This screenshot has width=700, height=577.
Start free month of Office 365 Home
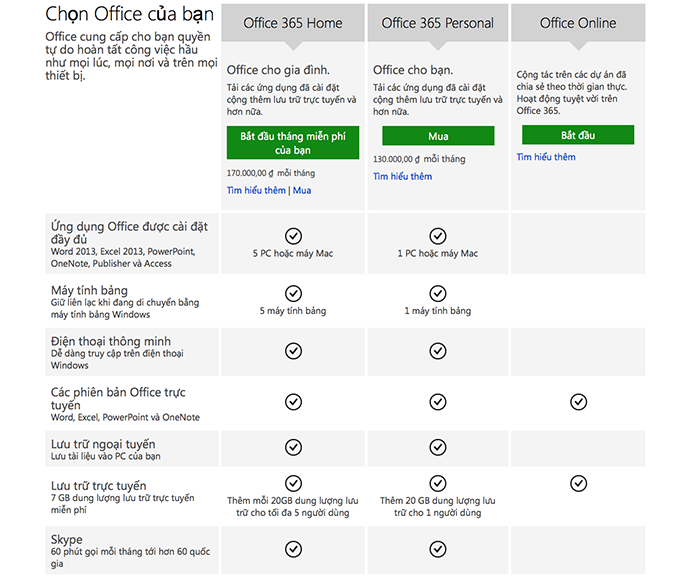[x=293, y=143]
